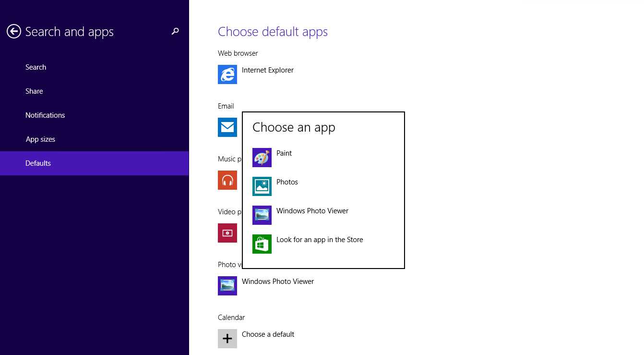Click the red video player icon

coord(227,233)
